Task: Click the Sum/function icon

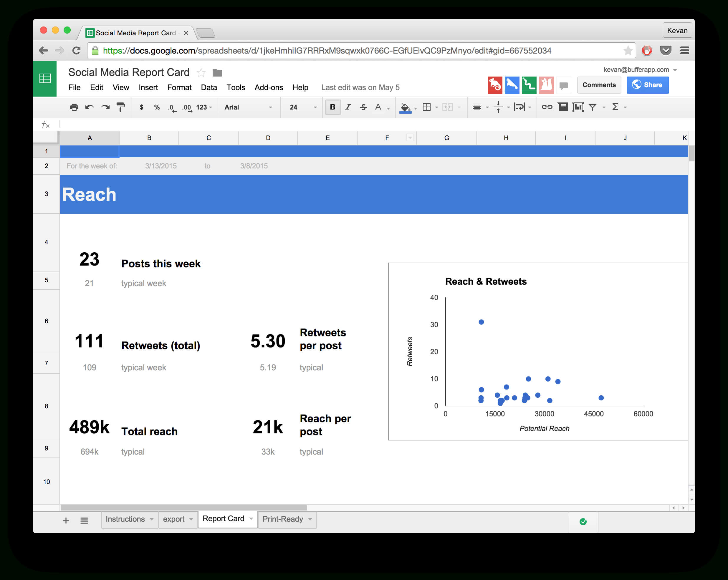Action: pos(616,107)
